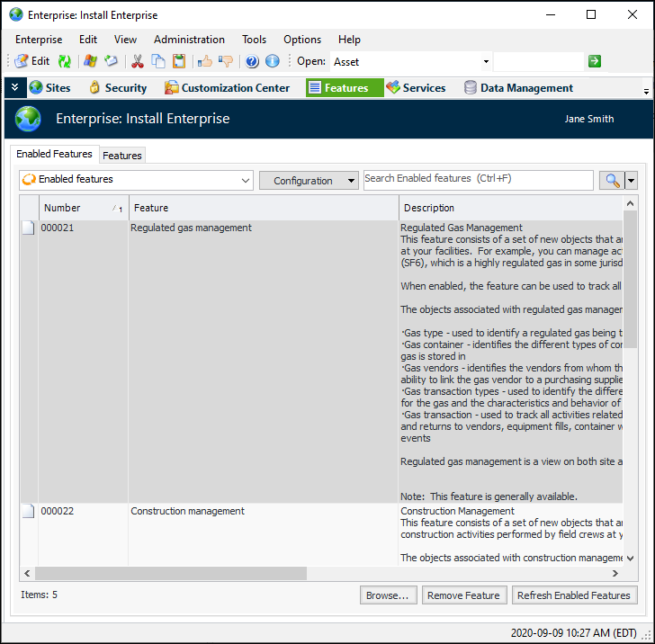Image resolution: width=655 pixels, height=644 pixels.
Task: Sort by the Feature column header
Action: point(264,208)
